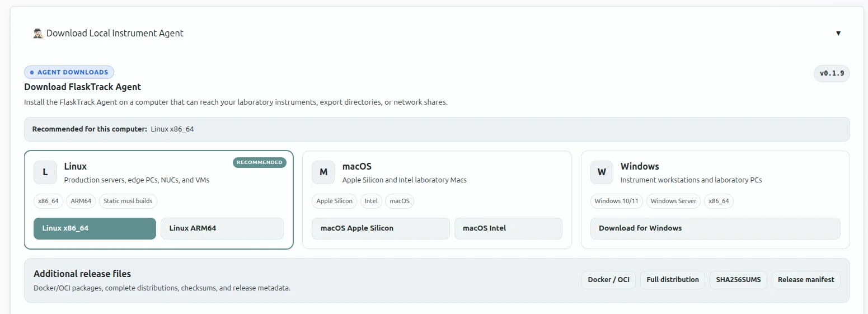This screenshot has width=868, height=314.
Task: Click the Intel tag in macOS card
Action: (x=371, y=201)
